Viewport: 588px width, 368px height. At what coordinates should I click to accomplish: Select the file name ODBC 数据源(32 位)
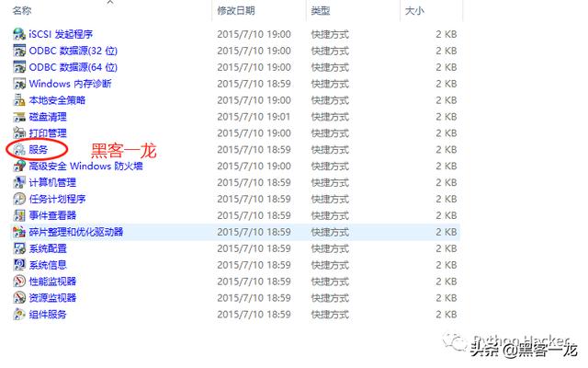pyautogui.click(x=73, y=51)
